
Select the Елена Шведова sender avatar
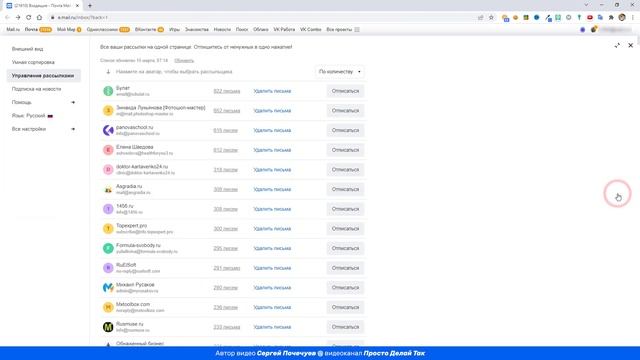click(x=108, y=150)
